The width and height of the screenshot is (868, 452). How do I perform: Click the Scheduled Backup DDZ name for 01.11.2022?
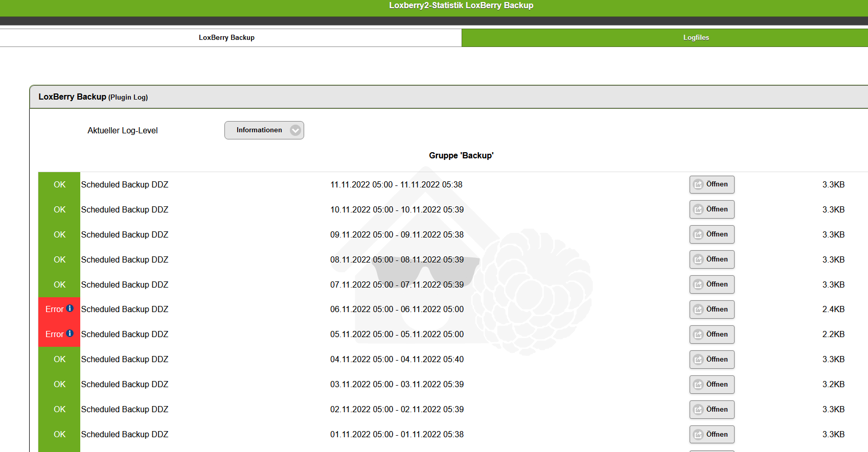click(125, 435)
